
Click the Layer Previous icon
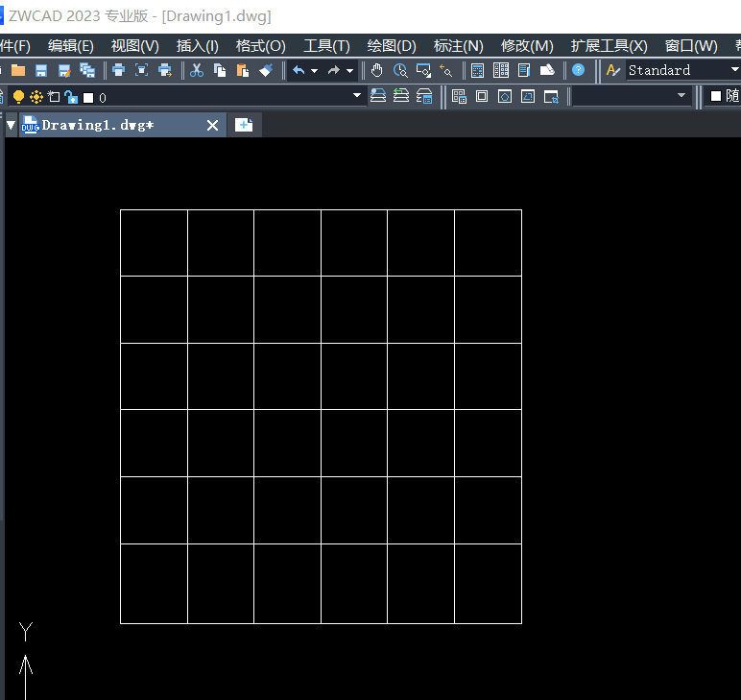click(x=401, y=96)
